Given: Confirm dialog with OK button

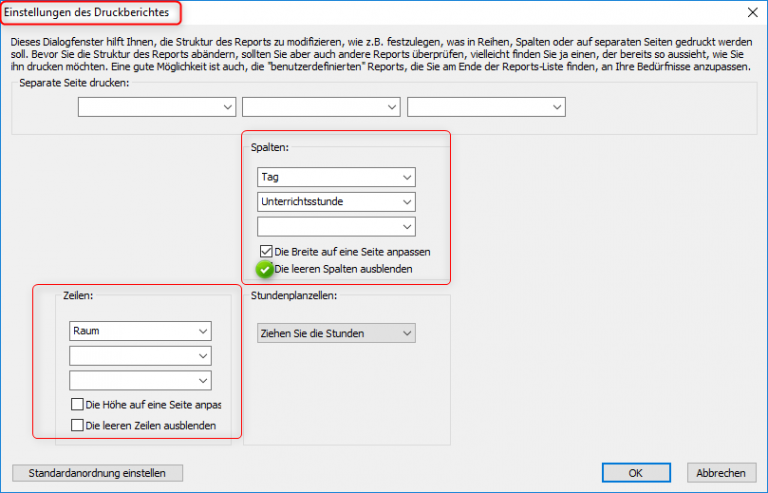Looking at the screenshot, I should 636,473.
